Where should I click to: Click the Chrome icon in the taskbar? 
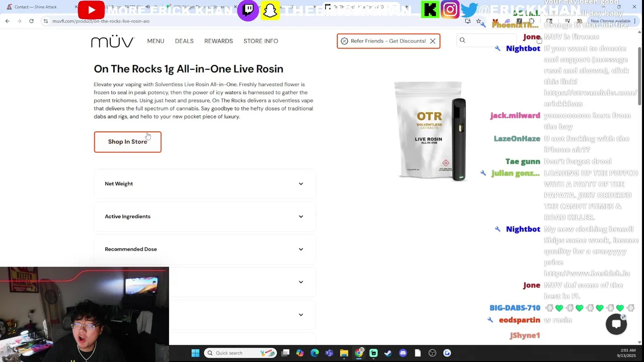[x=359, y=353]
